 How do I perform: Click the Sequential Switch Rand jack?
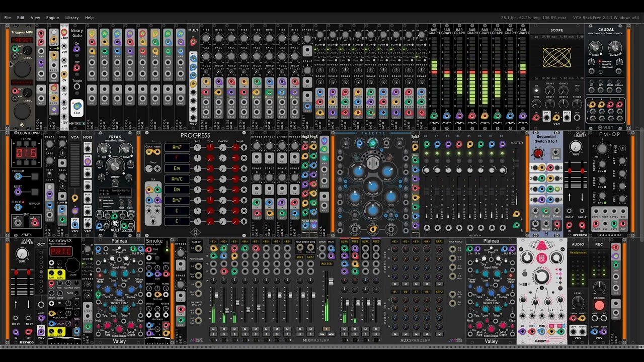(x=545, y=211)
